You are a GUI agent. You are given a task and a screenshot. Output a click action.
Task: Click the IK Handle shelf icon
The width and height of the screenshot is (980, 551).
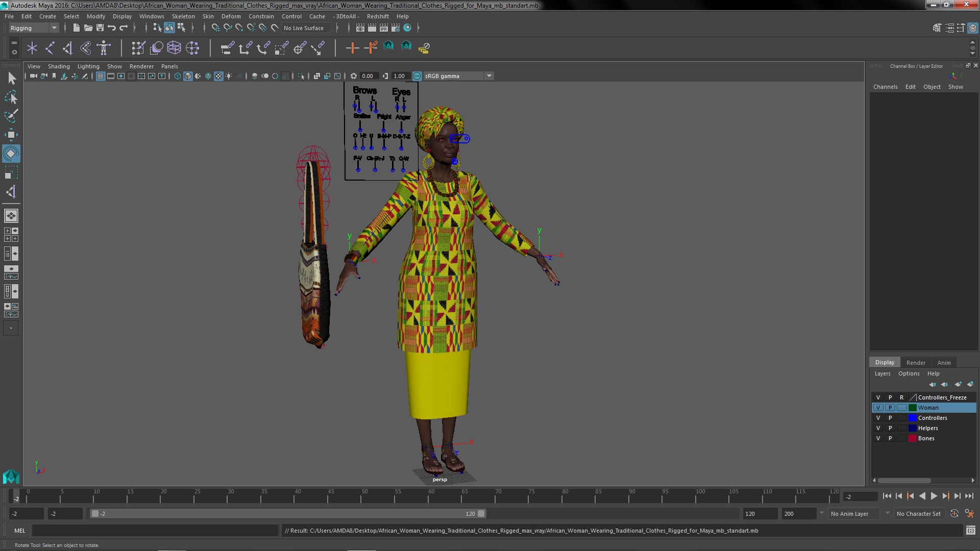(x=68, y=48)
